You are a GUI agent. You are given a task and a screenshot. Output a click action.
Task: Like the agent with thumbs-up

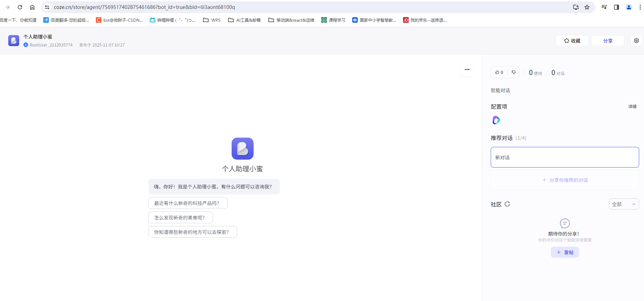tap(499, 72)
